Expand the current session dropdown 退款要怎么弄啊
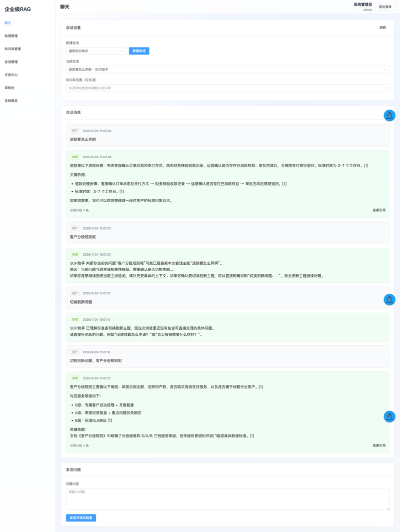Screen dimensions: 400x532 227,70
